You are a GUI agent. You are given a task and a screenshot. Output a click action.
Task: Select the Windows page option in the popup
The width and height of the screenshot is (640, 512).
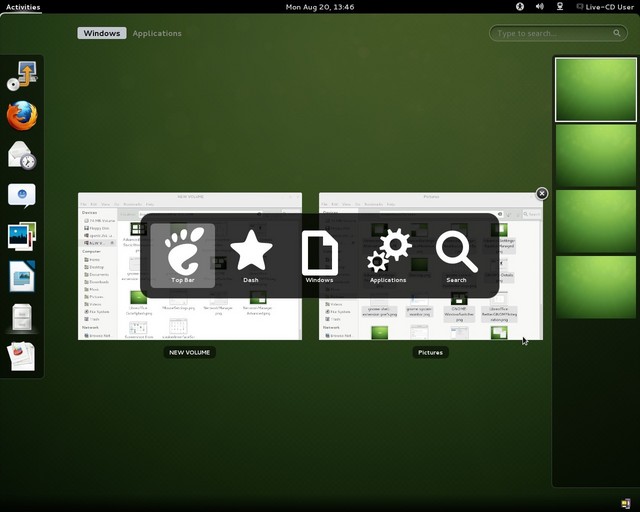tap(320, 256)
